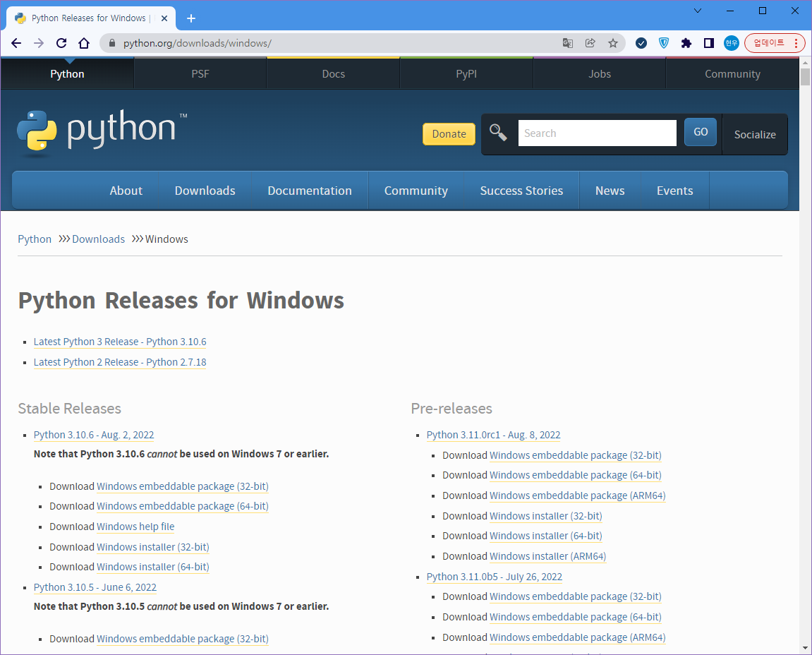Select the PSF top tab

[x=200, y=74]
